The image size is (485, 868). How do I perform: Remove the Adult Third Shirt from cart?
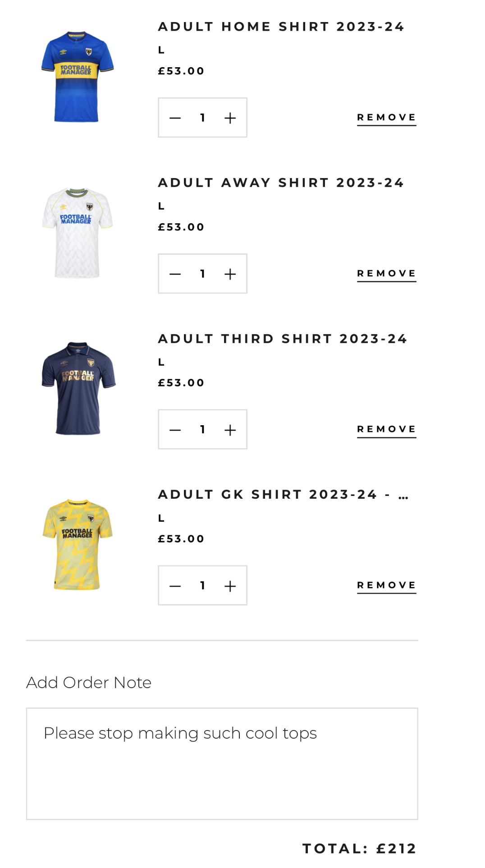[386, 429]
